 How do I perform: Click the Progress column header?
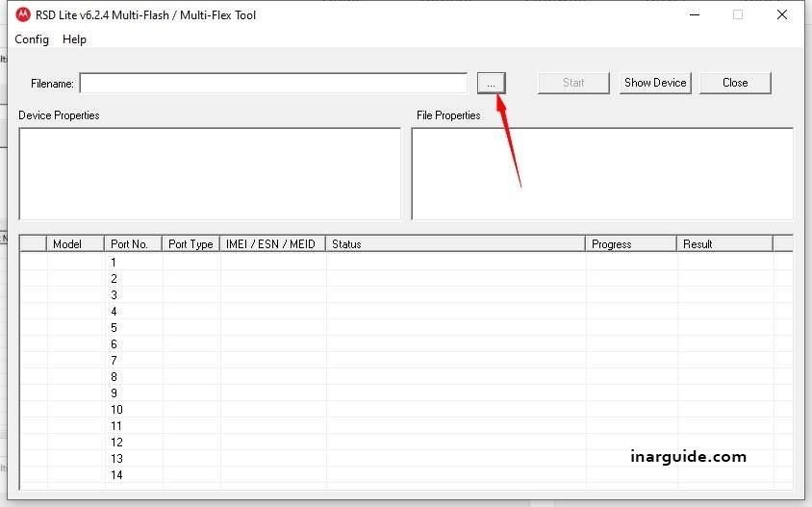pyautogui.click(x=631, y=244)
